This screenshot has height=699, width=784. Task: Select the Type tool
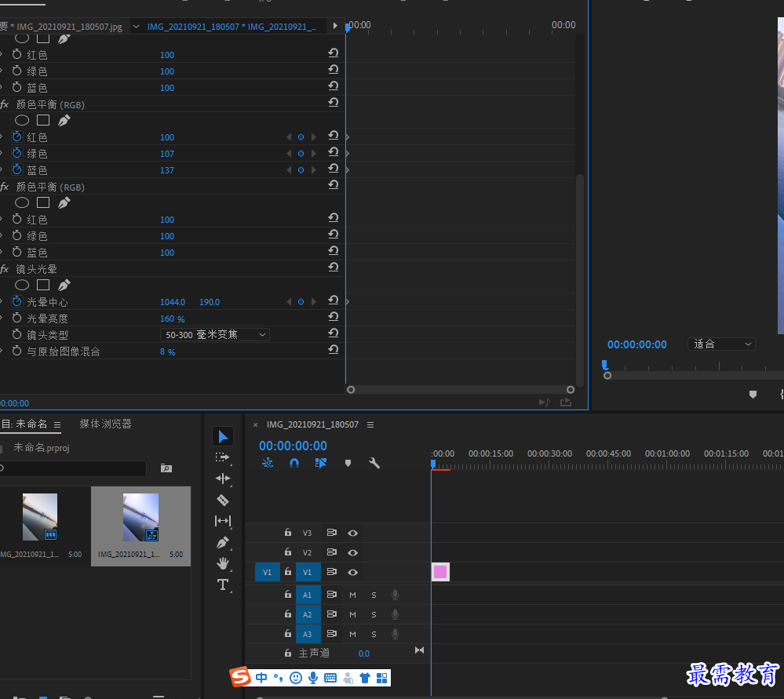click(223, 584)
